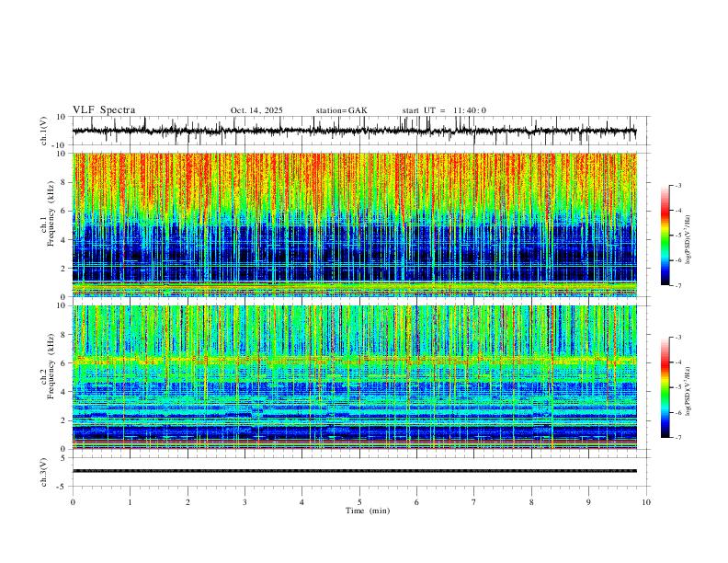728x563 pixels.
Task: Click the ch.1 "Frequency (kHz)" axis label
Action: point(51,213)
